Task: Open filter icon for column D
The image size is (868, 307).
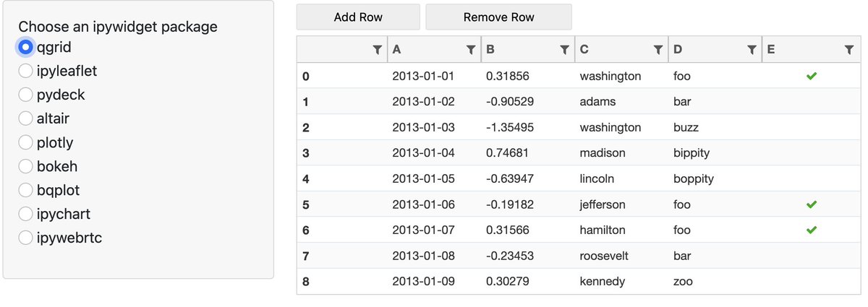Action: click(752, 50)
